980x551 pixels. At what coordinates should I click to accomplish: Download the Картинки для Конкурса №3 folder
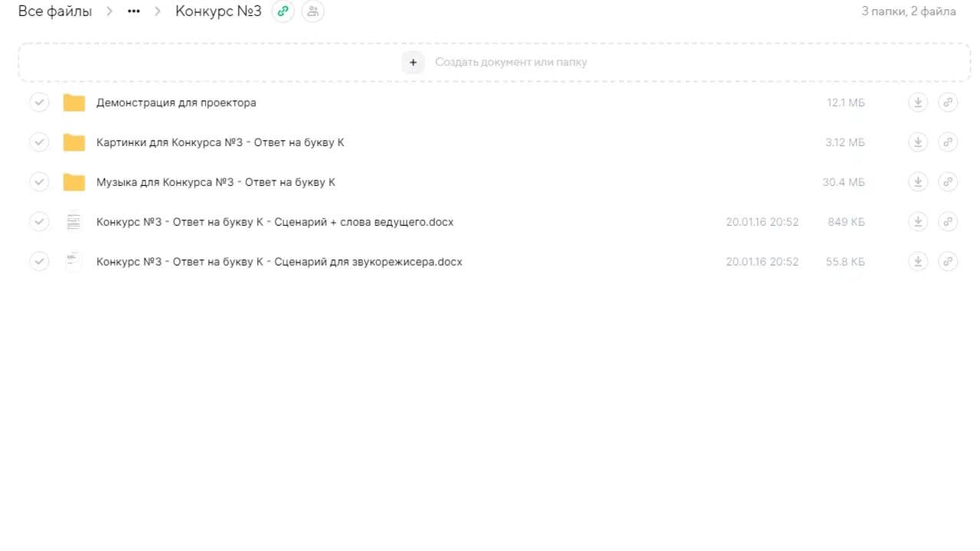917,142
